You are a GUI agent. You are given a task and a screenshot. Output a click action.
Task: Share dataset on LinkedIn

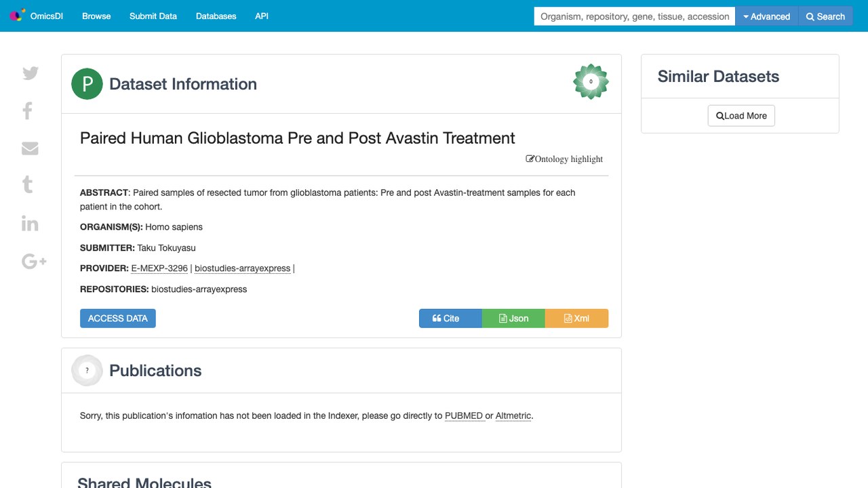[30, 224]
